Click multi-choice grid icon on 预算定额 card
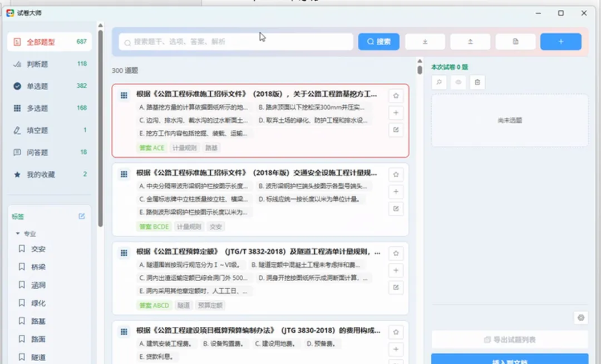Viewport: 601px width, 364px height. [x=124, y=253]
